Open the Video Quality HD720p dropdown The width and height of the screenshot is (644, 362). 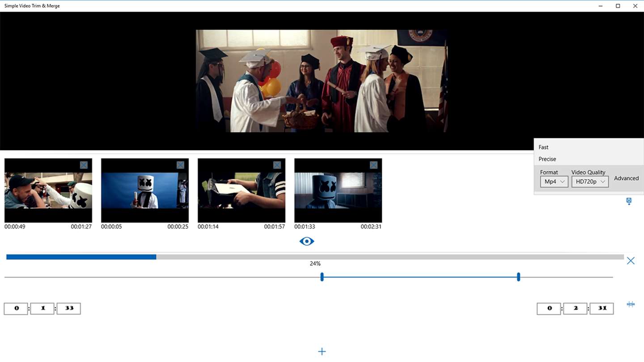[590, 181]
